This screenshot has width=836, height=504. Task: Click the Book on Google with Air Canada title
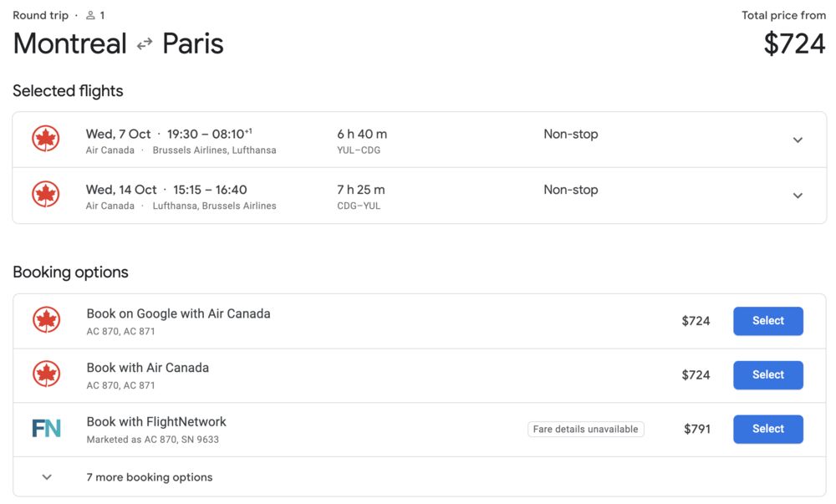[178, 313]
